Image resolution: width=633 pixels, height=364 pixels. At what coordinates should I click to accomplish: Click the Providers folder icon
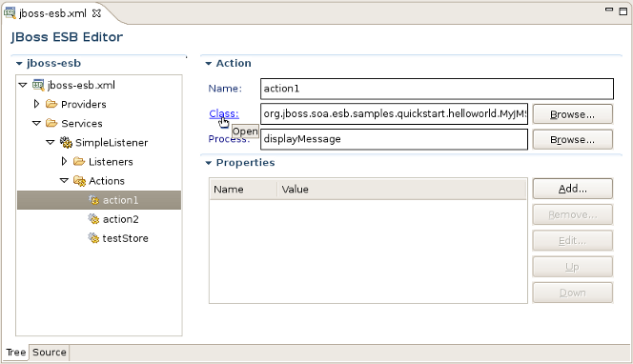[x=51, y=104]
